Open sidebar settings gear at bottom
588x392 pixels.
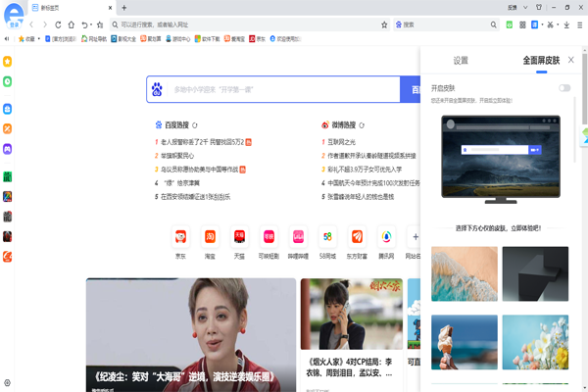click(7, 383)
